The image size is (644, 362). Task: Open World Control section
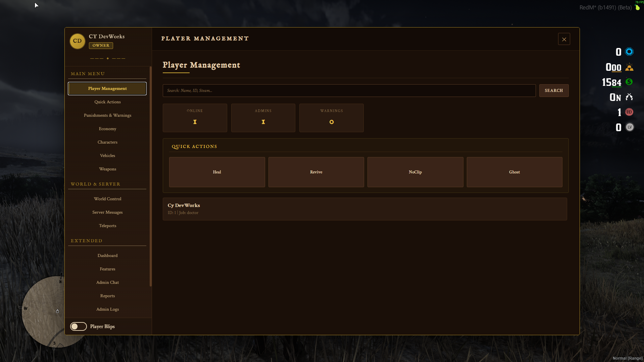point(107,199)
